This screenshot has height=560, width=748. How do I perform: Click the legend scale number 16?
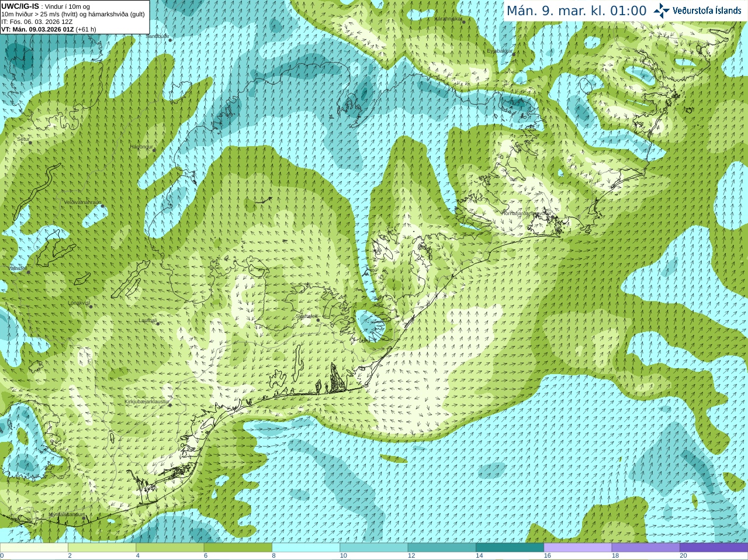pyautogui.click(x=547, y=556)
